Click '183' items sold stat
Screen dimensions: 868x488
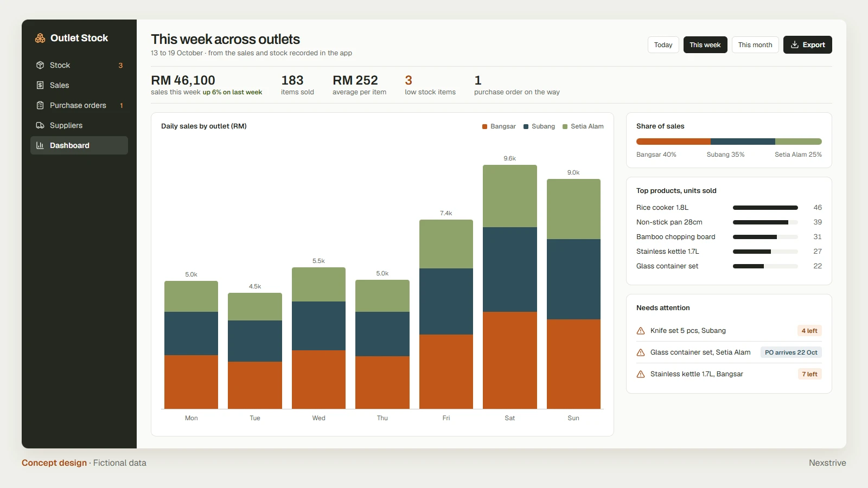(292, 80)
